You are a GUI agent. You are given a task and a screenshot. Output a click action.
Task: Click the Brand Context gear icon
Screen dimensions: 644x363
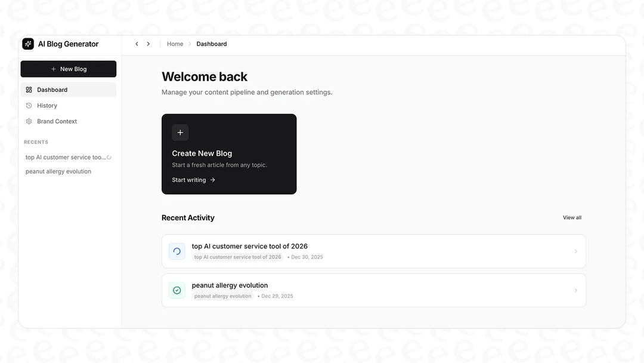(x=29, y=121)
